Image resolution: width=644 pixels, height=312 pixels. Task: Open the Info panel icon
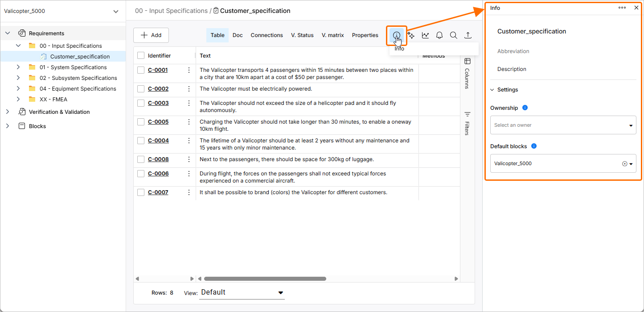396,35
